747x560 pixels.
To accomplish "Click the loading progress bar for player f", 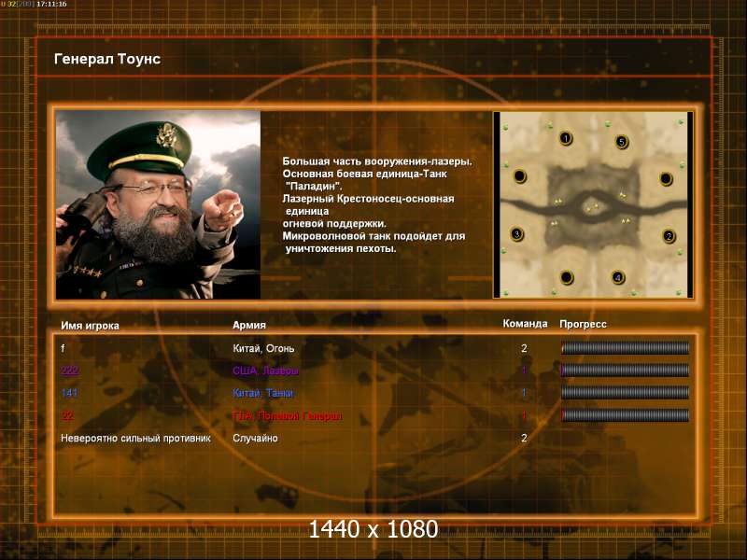I will tap(625, 348).
